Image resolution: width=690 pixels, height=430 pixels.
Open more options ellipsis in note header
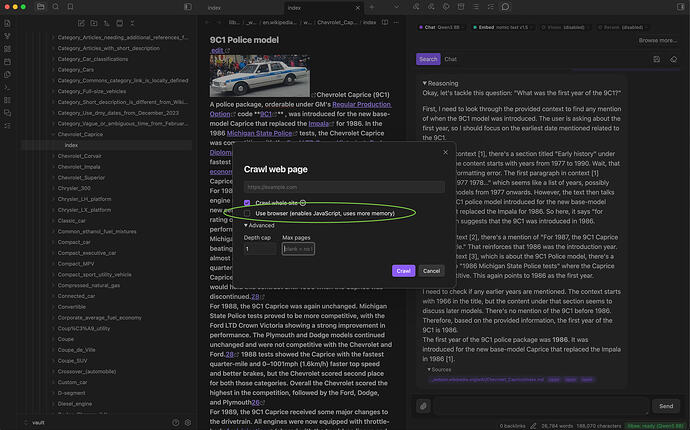click(396, 22)
